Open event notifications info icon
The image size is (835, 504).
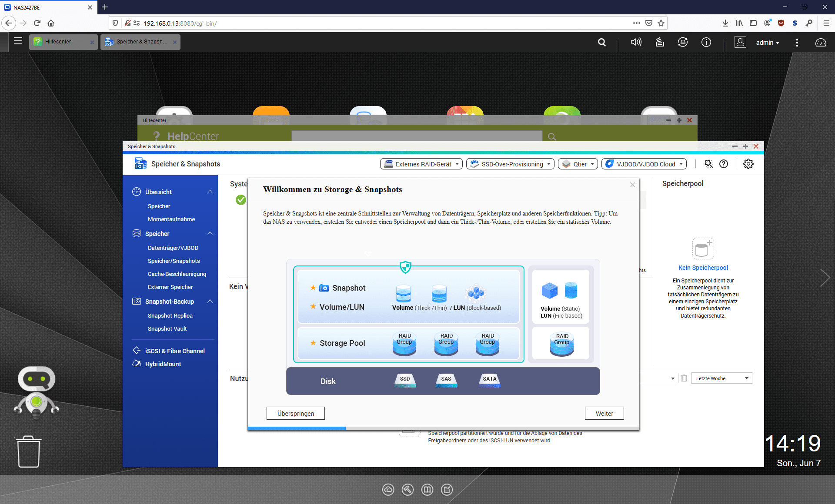coord(706,42)
